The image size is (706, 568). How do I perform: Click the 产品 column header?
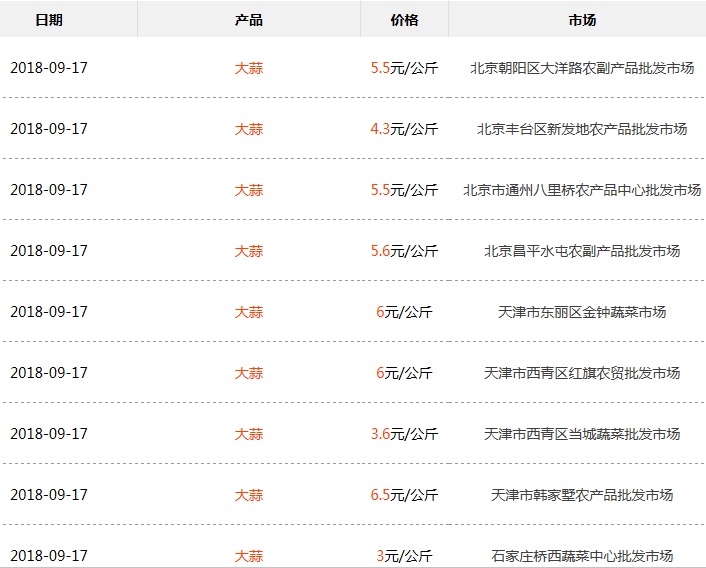248,20
